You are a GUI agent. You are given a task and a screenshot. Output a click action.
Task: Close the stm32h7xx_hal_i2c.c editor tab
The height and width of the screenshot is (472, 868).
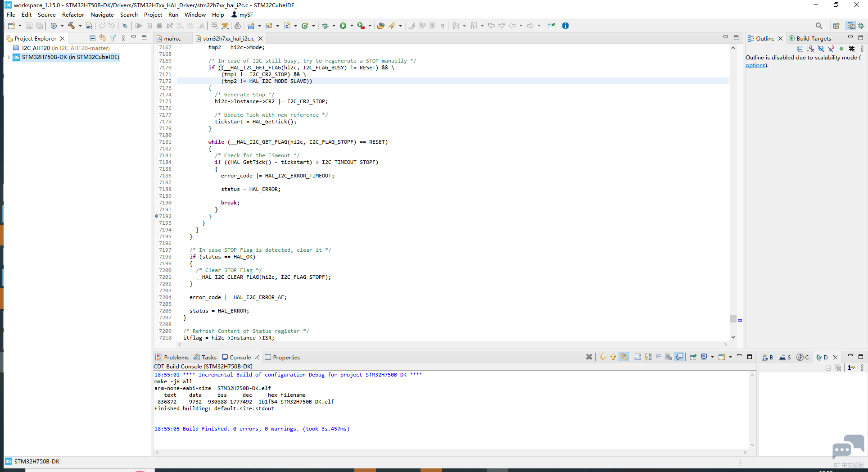260,39
